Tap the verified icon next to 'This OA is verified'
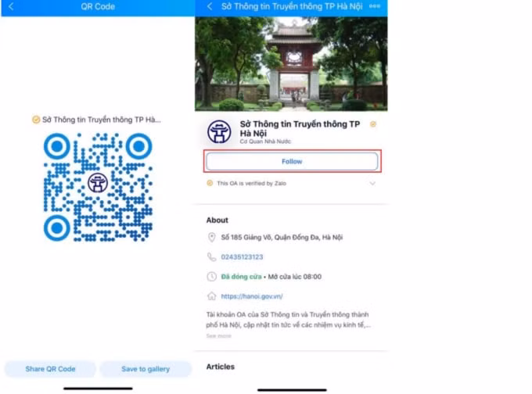The height and width of the screenshot is (394, 532). [210, 183]
